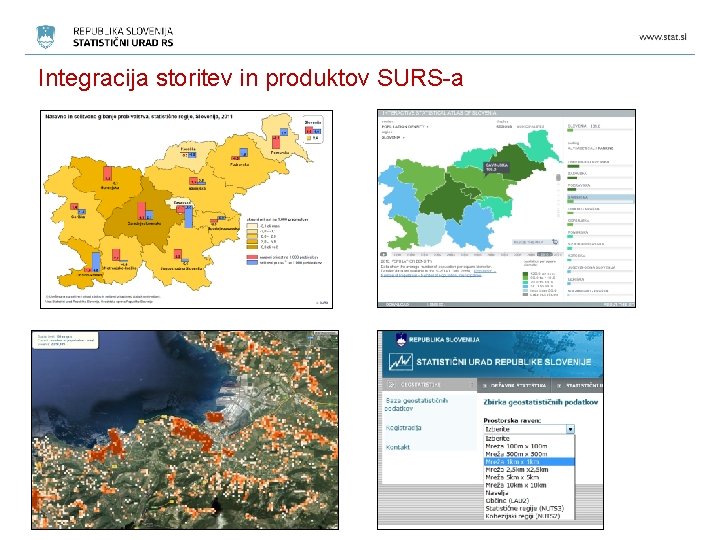
Task: Choose Mreža 500m x 500m option
Action: pyautogui.click(x=529, y=454)
